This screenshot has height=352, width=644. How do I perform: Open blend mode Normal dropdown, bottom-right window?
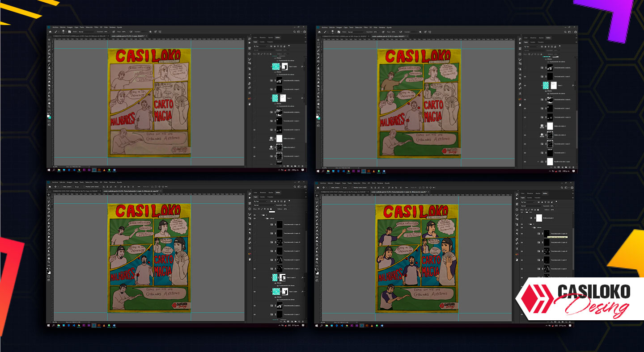(x=531, y=205)
